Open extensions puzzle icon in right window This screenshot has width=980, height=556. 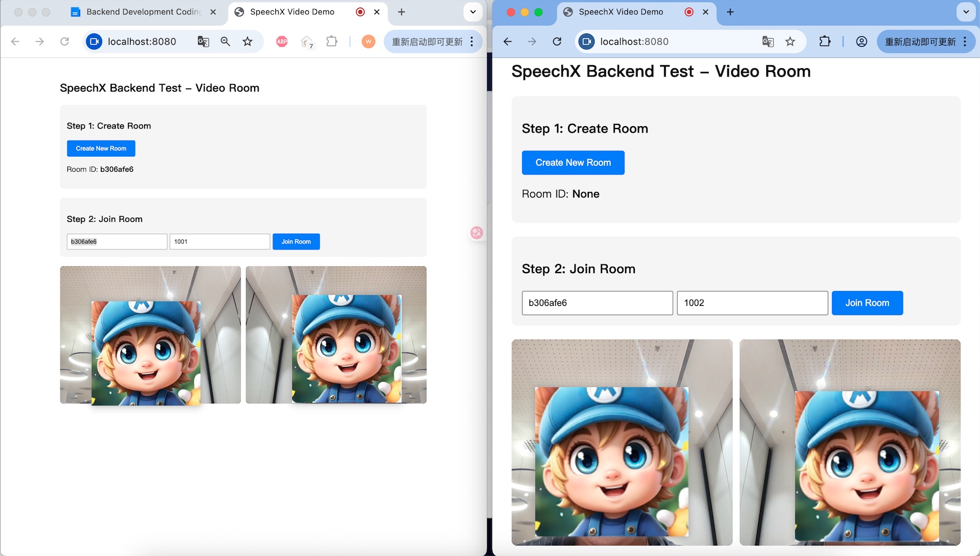pos(825,41)
